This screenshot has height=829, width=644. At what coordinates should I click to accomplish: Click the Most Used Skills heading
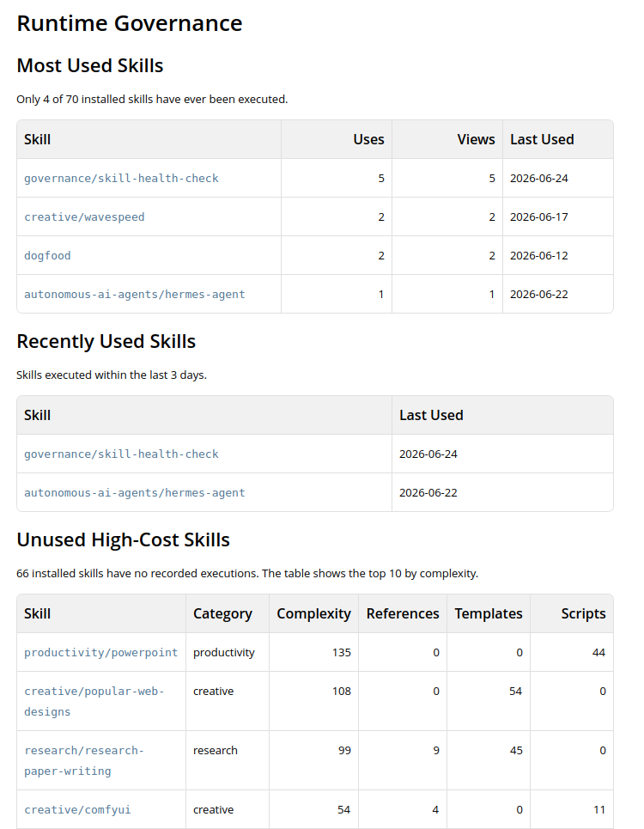90,65
